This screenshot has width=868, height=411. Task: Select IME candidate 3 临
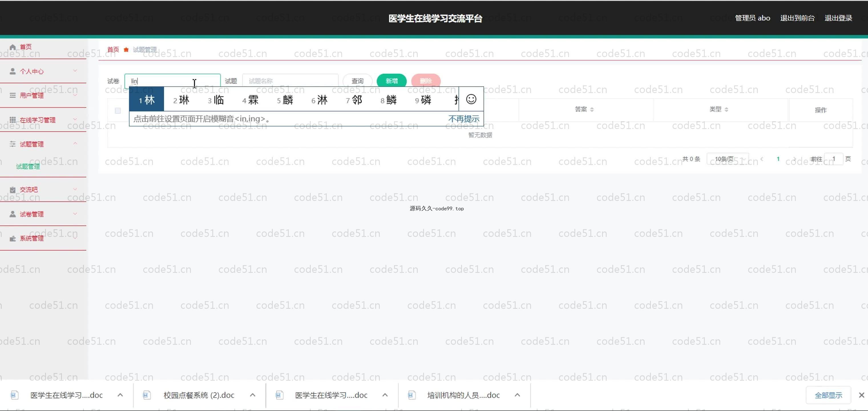(x=216, y=100)
